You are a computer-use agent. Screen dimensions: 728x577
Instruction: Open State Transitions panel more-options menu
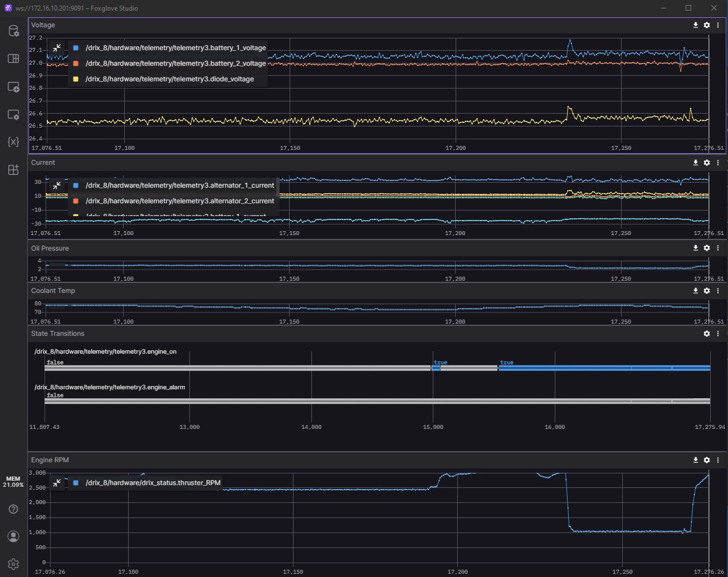(718, 334)
